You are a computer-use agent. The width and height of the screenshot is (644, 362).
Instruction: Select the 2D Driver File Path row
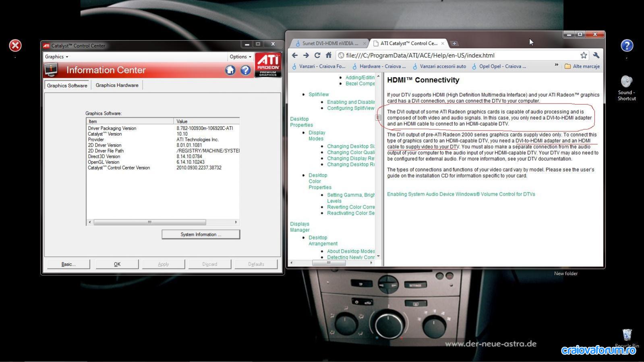[x=163, y=151]
